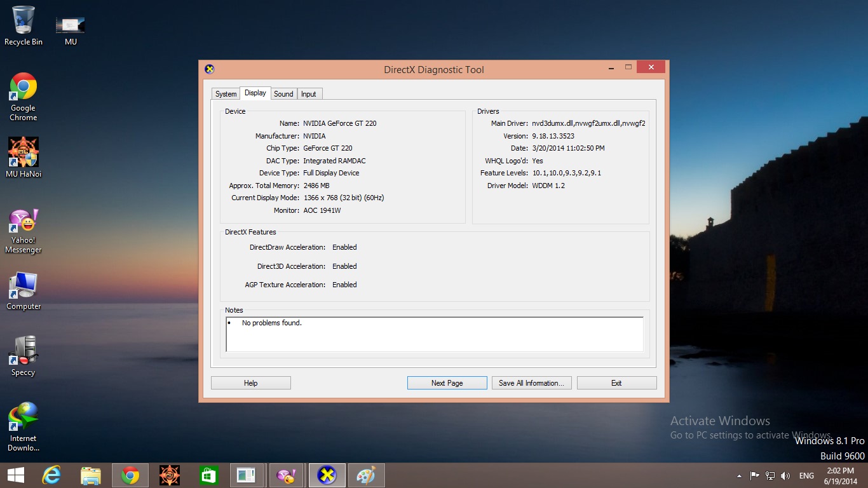Switch to the Input tab

(309, 93)
